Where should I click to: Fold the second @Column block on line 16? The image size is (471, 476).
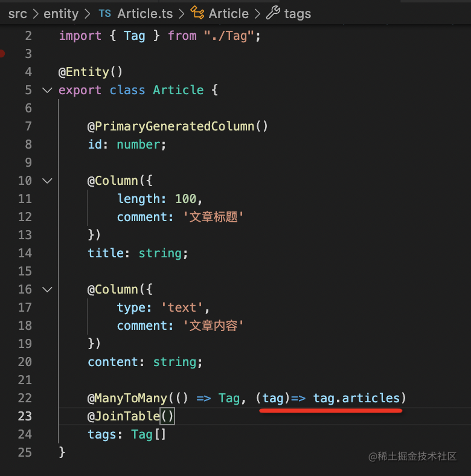(x=47, y=289)
